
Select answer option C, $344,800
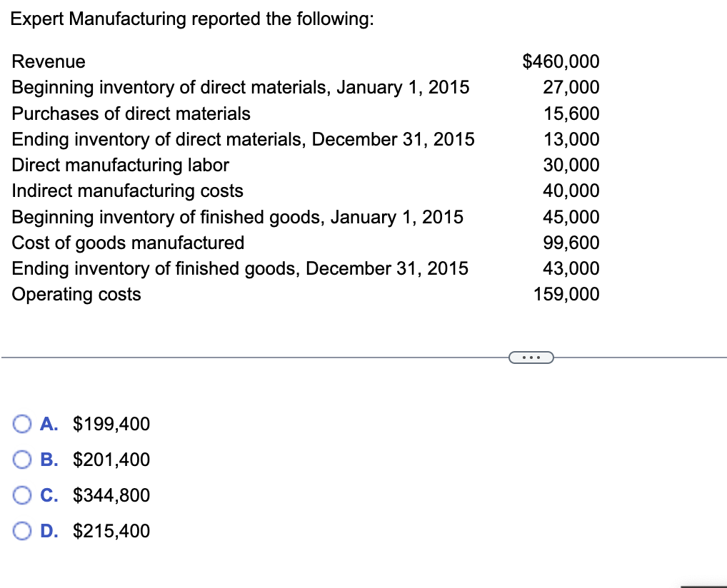[21, 495]
